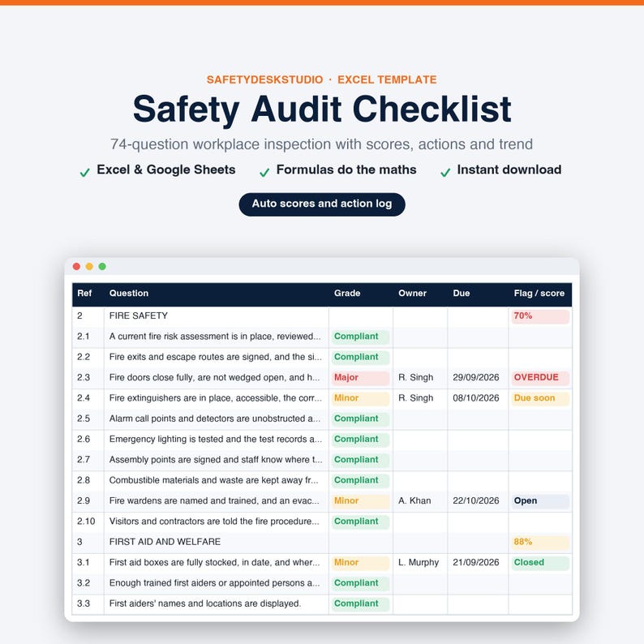Click question 'Assembly points are signed'

point(216,460)
